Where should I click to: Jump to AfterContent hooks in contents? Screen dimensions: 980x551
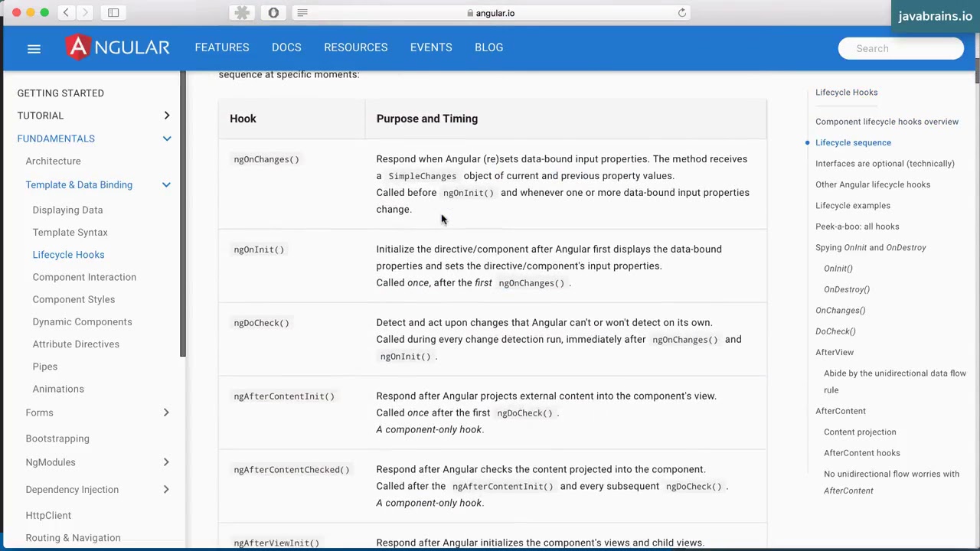coord(862,453)
